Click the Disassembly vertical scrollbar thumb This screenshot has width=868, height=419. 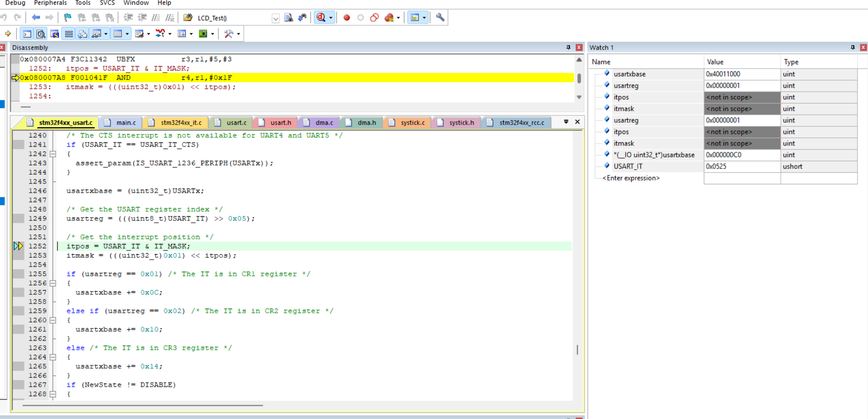pos(579,78)
